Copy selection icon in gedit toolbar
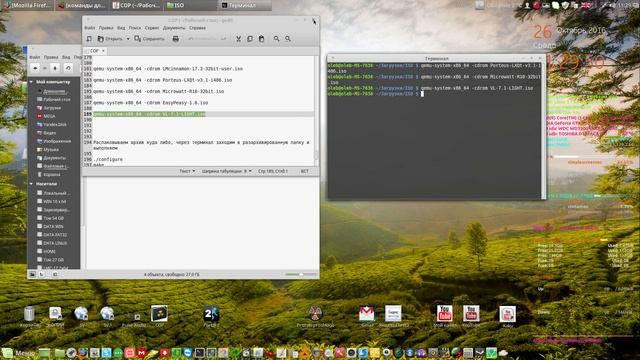Image resolution: width=640 pixels, height=360 pixels. [x=250, y=39]
